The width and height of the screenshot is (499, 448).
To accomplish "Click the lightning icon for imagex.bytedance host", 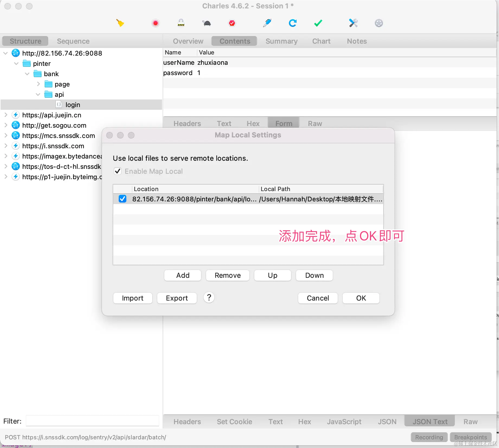I will (16, 156).
